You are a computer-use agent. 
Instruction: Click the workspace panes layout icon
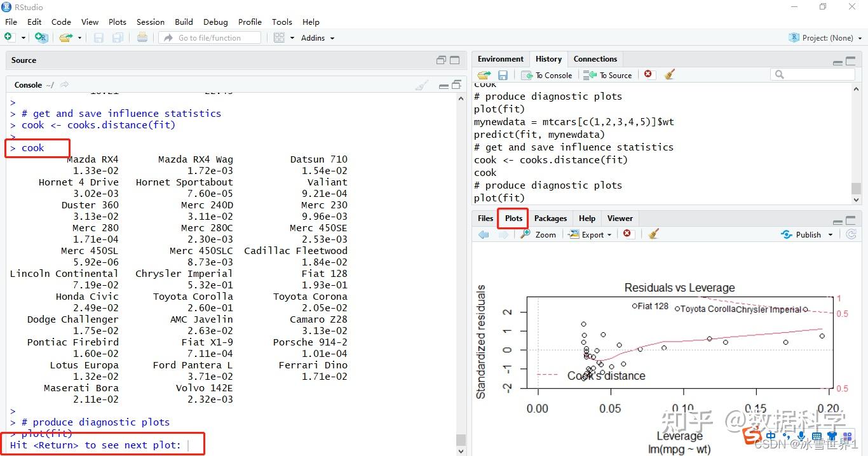tap(279, 37)
